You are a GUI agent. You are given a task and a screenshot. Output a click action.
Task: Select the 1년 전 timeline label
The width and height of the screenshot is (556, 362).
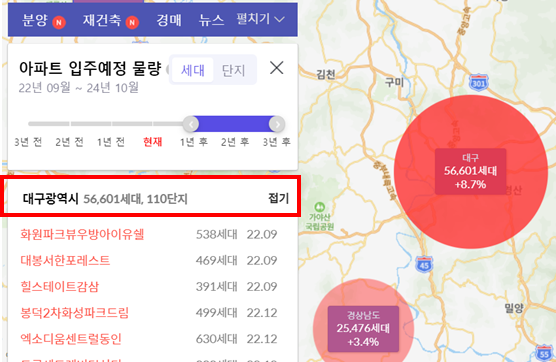pos(111,142)
